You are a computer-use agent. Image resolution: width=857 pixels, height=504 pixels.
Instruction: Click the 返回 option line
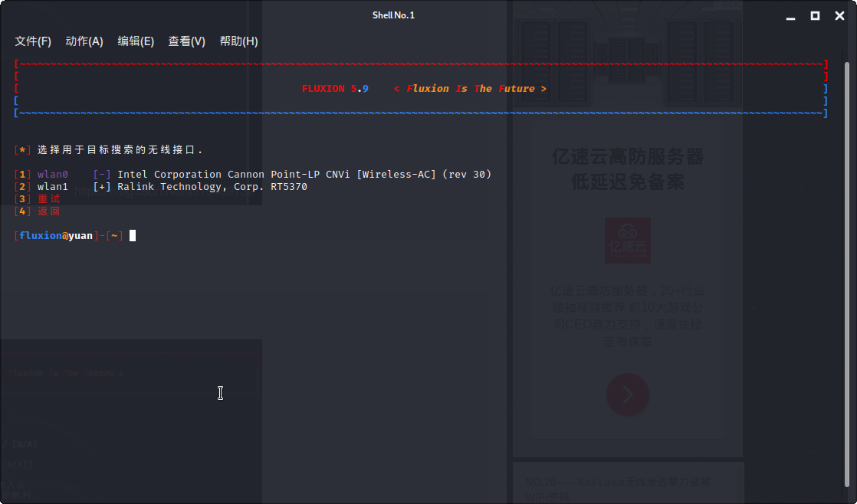click(37, 211)
